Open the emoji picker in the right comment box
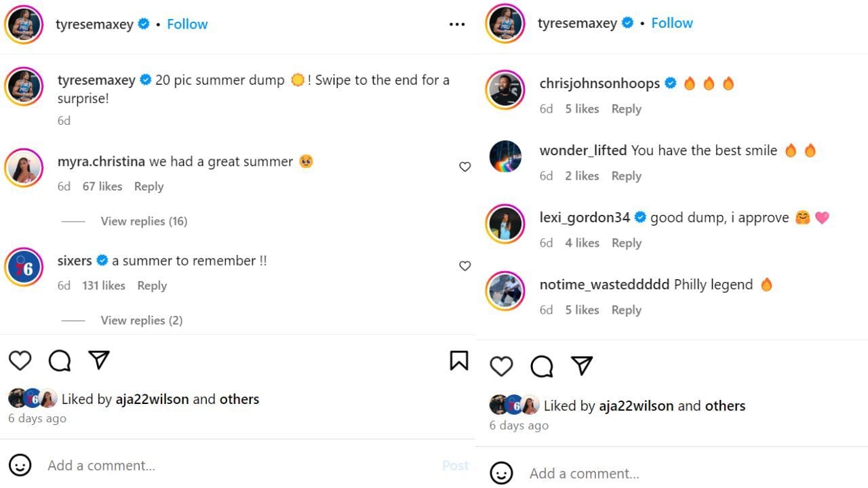The image size is (868, 488). [x=502, y=473]
